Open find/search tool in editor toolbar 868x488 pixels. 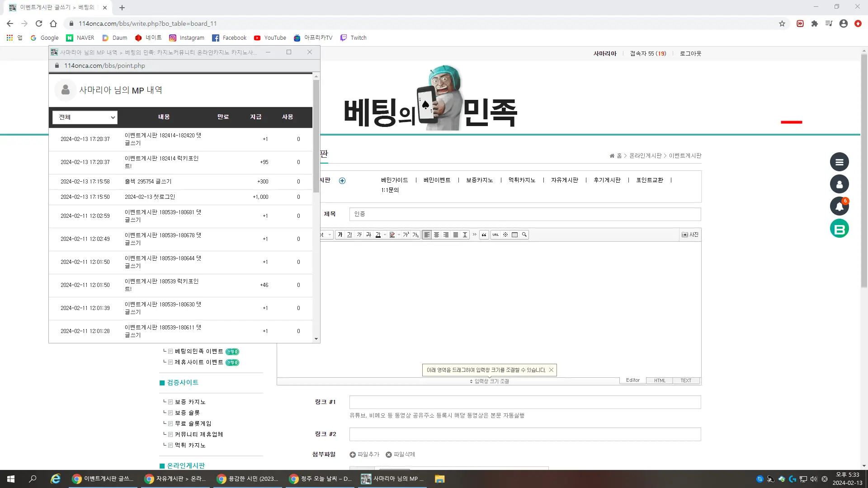point(524,235)
